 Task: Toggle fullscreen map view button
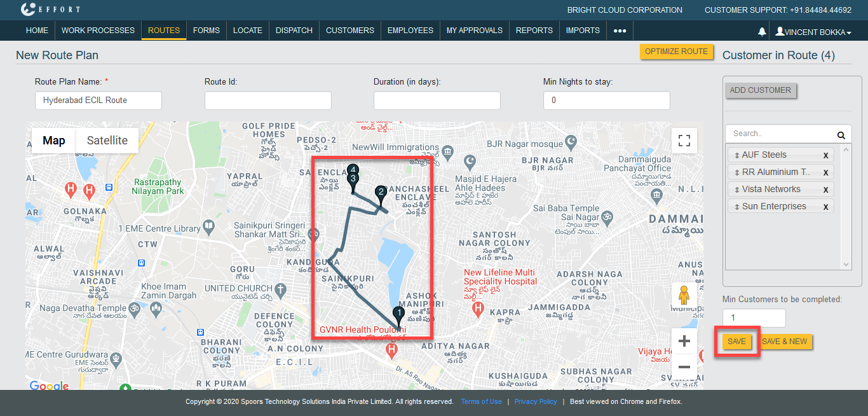tap(684, 141)
